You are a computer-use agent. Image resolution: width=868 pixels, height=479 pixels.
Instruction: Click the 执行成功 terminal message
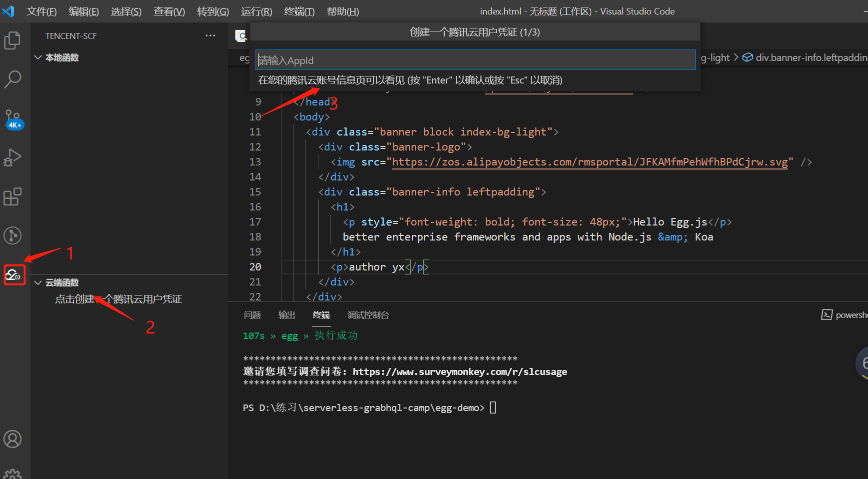336,335
